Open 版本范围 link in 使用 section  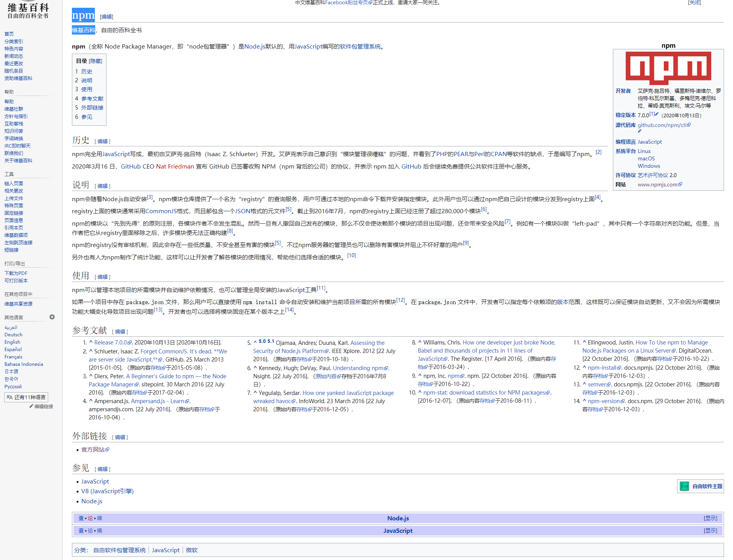(x=568, y=302)
